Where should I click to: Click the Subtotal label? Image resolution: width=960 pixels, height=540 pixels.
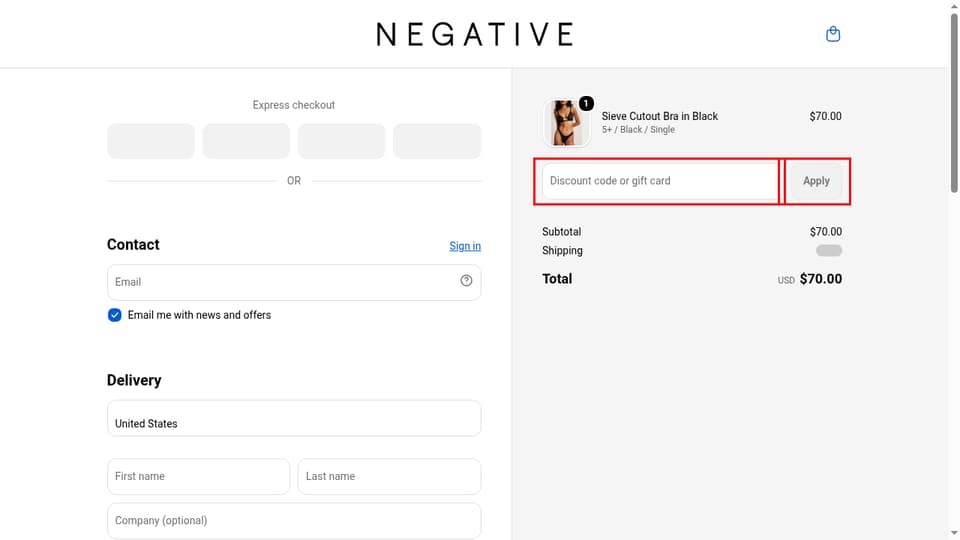(561, 231)
